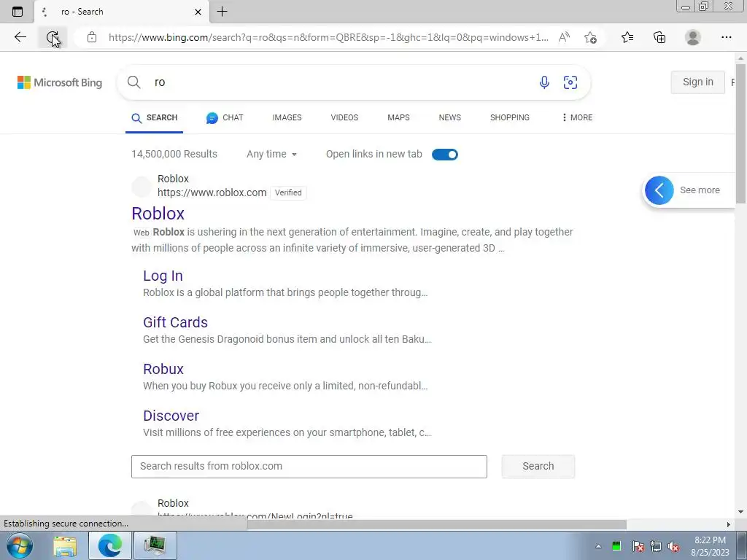The image size is (747, 560).
Task: Go back with the back arrow
Action: tap(20, 37)
